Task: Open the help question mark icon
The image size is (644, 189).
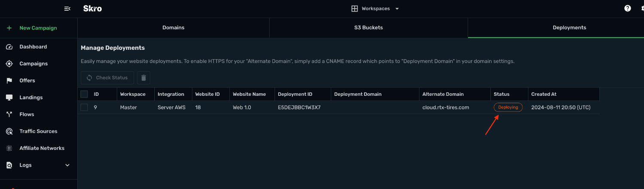Action: tap(628, 9)
